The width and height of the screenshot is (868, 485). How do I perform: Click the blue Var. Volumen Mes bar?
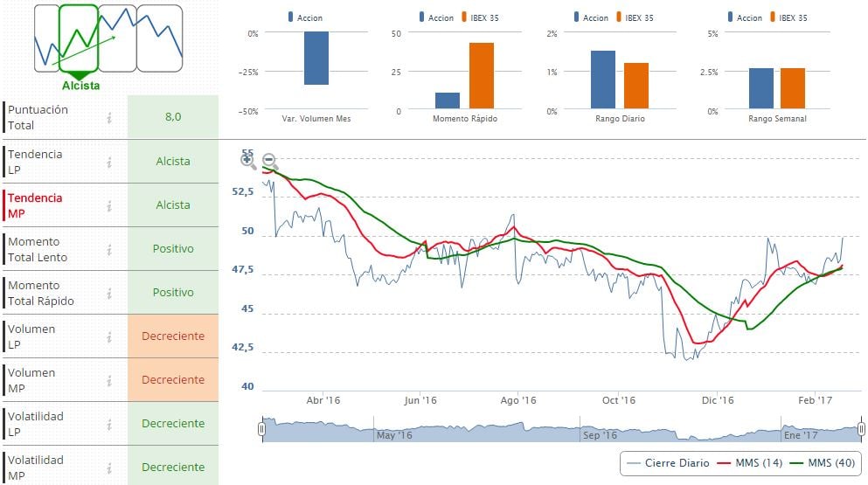(x=316, y=59)
